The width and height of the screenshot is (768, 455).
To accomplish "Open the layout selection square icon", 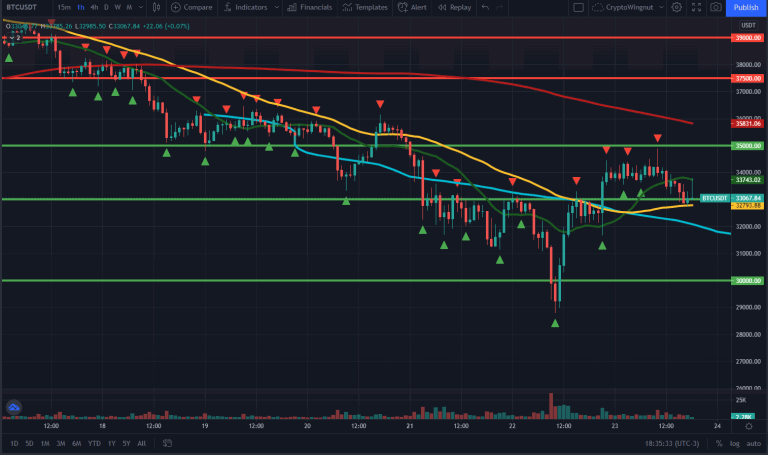I will (x=578, y=7).
